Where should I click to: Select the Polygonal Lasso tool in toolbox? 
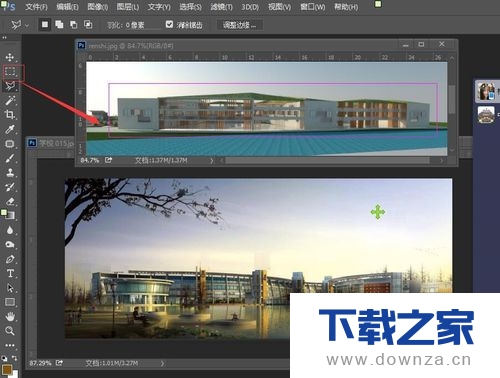coord(10,86)
